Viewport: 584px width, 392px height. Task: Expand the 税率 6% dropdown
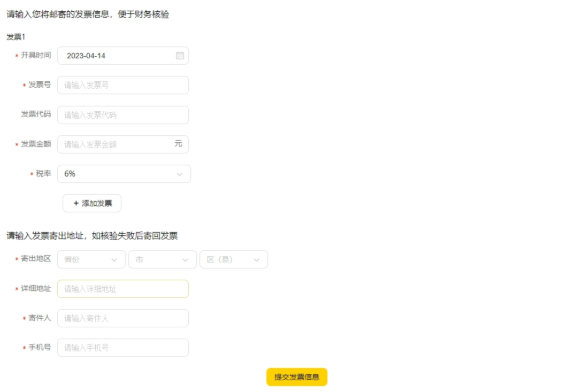124,174
